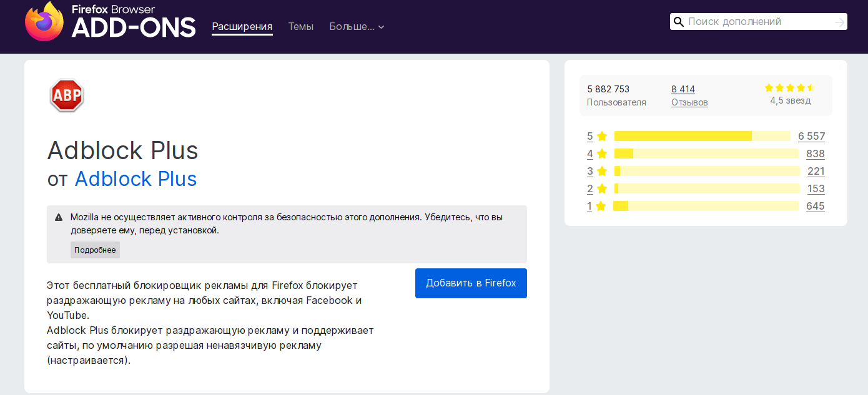This screenshot has height=395, width=868.
Task: Open the 645 one-star count
Action: coord(816,206)
